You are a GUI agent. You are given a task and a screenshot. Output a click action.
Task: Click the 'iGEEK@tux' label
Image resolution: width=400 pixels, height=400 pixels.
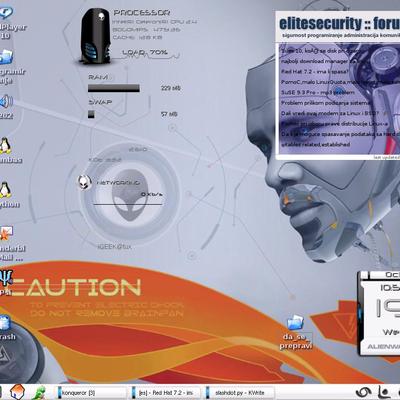(x=114, y=247)
